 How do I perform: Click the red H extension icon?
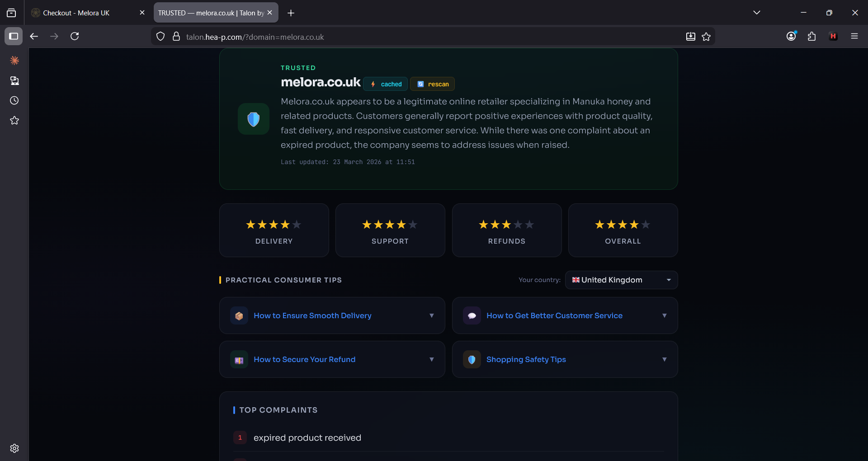pos(833,37)
